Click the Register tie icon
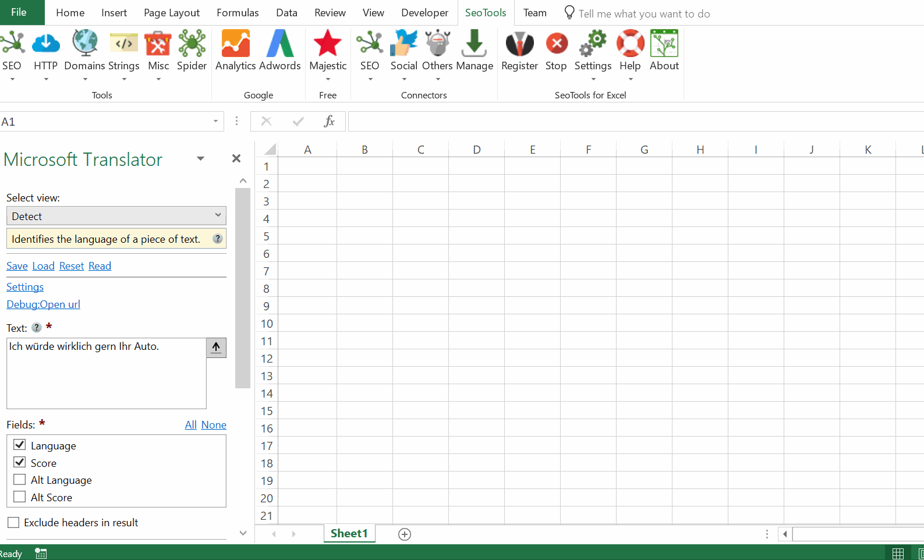Viewport: 924px width, 560px height. point(520,44)
